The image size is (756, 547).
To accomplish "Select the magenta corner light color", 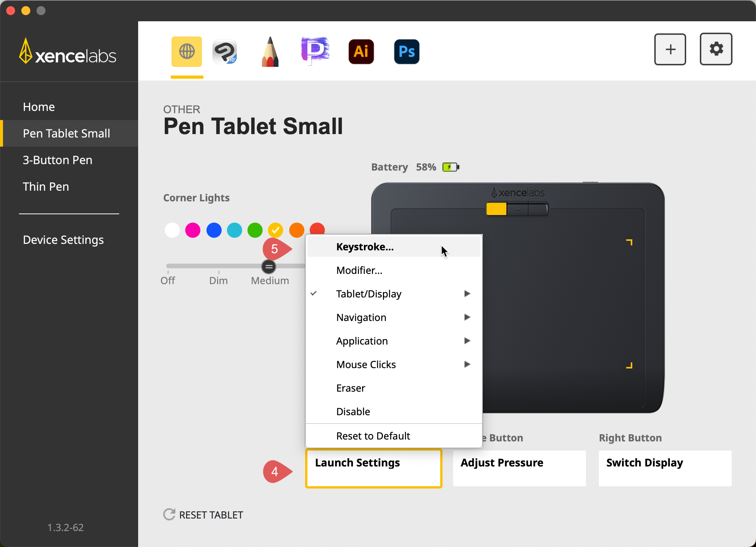I will point(193,230).
